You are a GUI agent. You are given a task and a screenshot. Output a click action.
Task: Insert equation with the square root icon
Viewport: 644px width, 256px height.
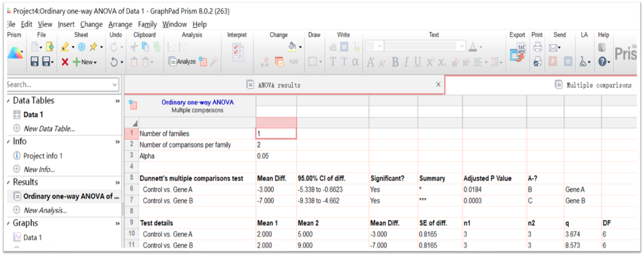coord(333,48)
